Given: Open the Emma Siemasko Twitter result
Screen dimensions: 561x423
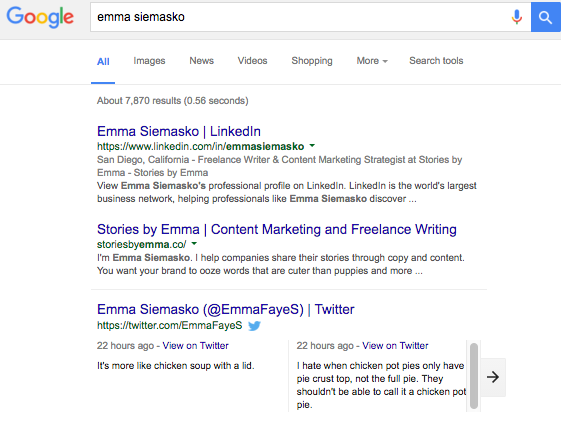Looking at the screenshot, I should click(225, 309).
